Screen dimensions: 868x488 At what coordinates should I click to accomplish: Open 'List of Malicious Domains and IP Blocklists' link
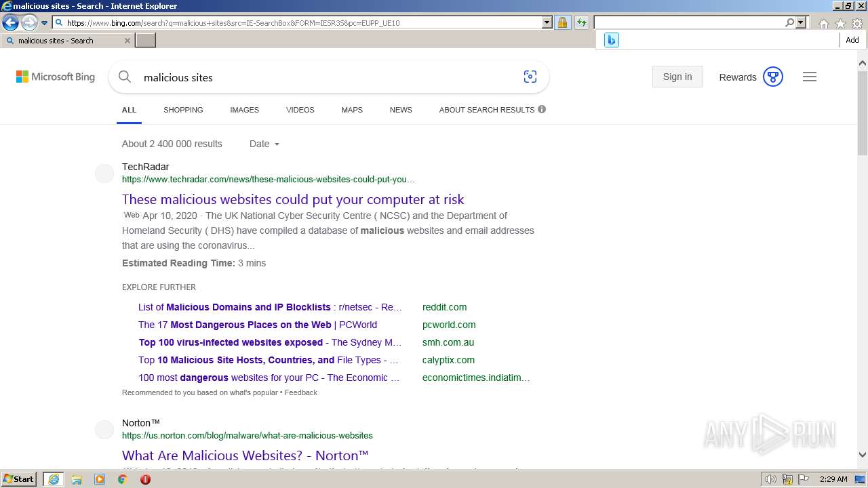coord(270,307)
